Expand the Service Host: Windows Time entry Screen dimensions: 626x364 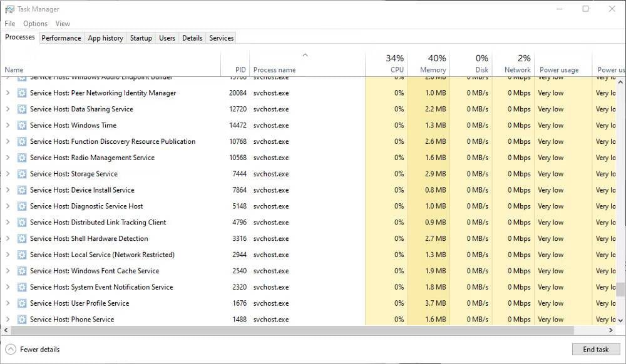coord(7,125)
